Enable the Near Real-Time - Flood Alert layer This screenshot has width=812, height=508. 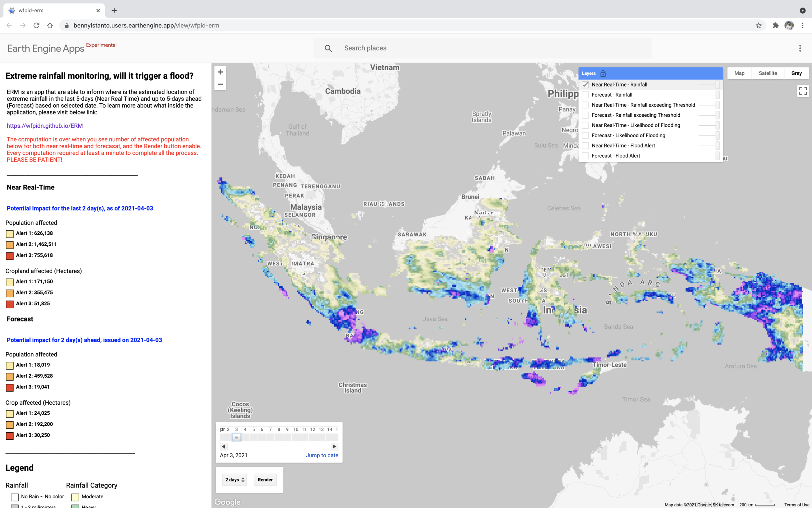coord(585,146)
